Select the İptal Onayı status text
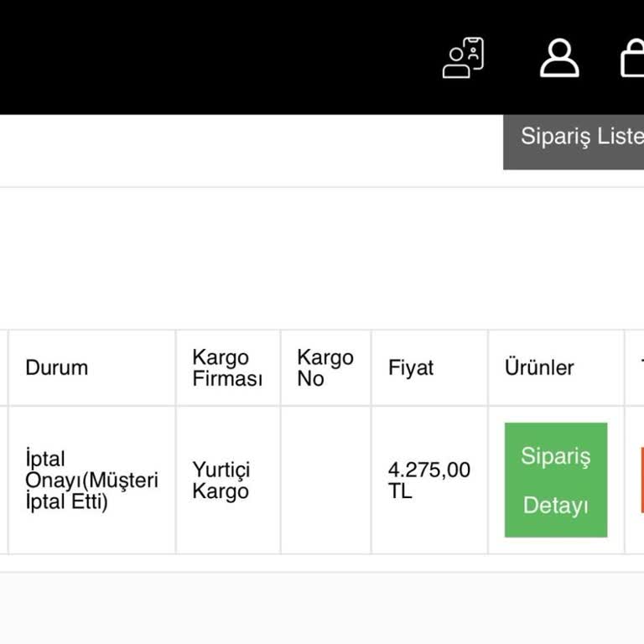 [x=91, y=481]
